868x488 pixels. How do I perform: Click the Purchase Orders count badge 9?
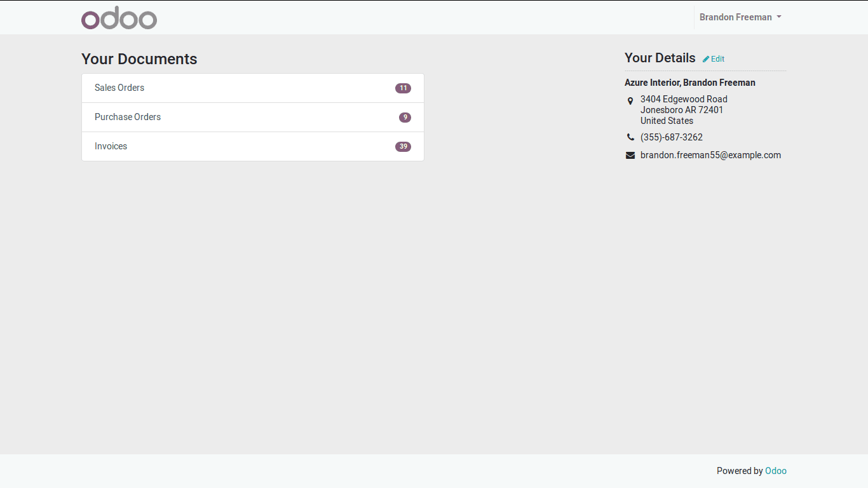click(405, 118)
